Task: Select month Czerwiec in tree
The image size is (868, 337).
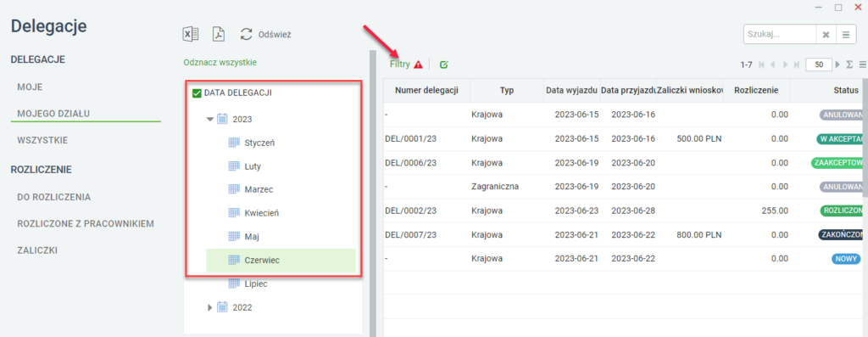Action: tap(281, 260)
